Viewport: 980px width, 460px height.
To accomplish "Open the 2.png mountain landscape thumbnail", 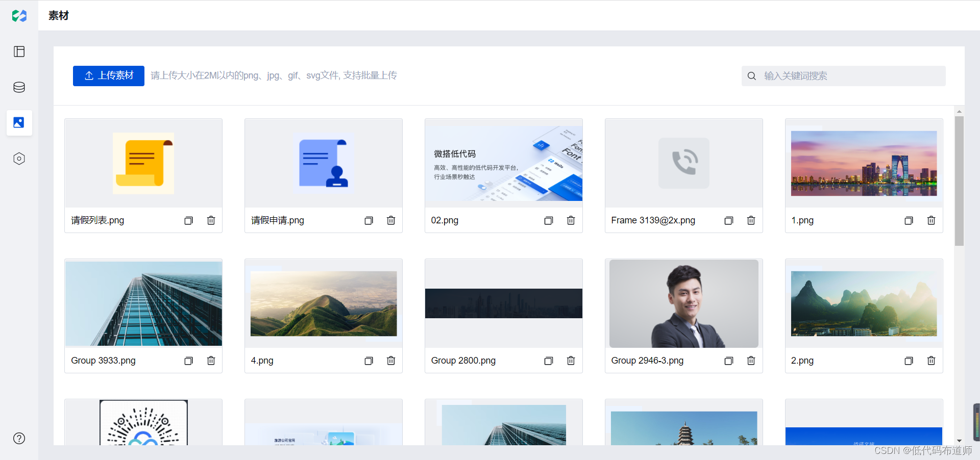I will click(x=864, y=303).
